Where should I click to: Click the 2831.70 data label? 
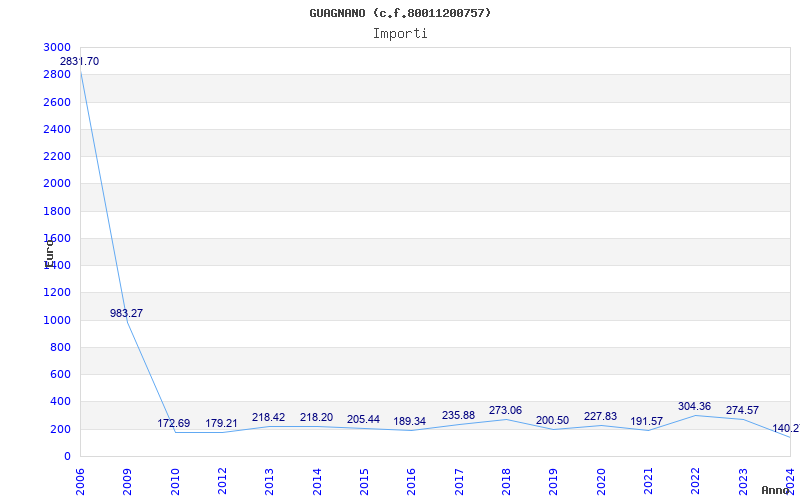[x=80, y=61]
